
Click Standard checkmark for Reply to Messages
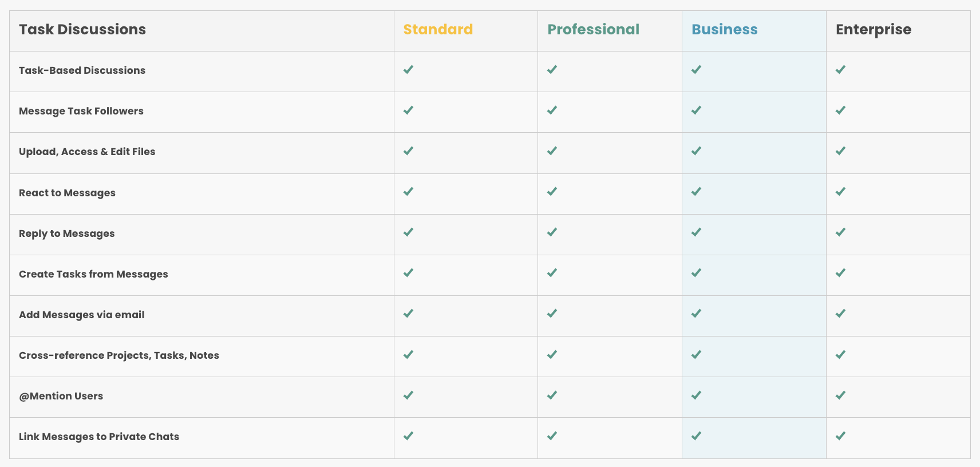pyautogui.click(x=408, y=232)
